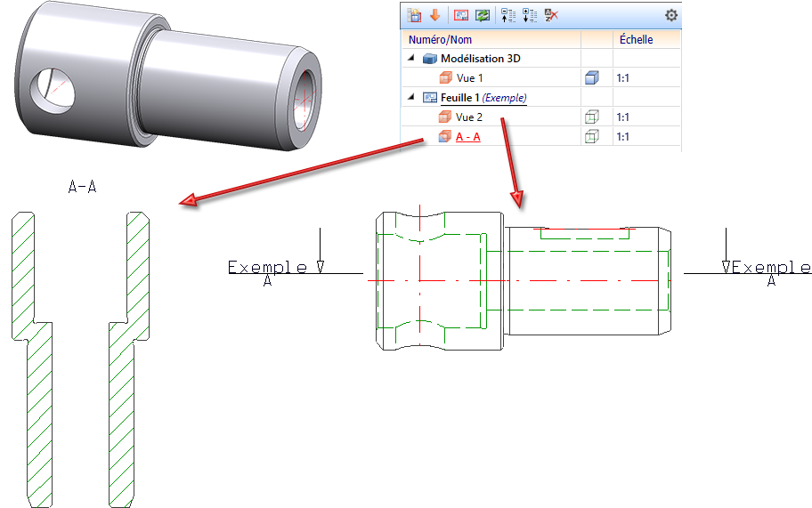
Task: Click the sectional view icon next to A - A
Action: (445, 137)
